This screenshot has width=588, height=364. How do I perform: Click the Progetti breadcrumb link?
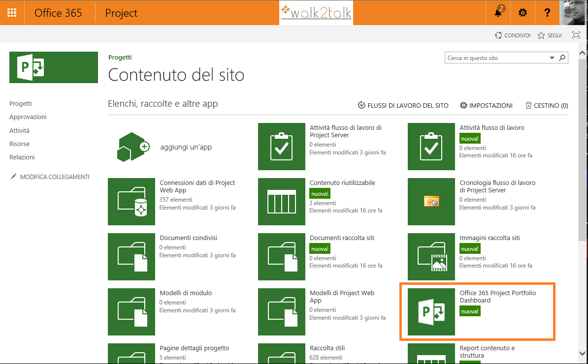(120, 57)
